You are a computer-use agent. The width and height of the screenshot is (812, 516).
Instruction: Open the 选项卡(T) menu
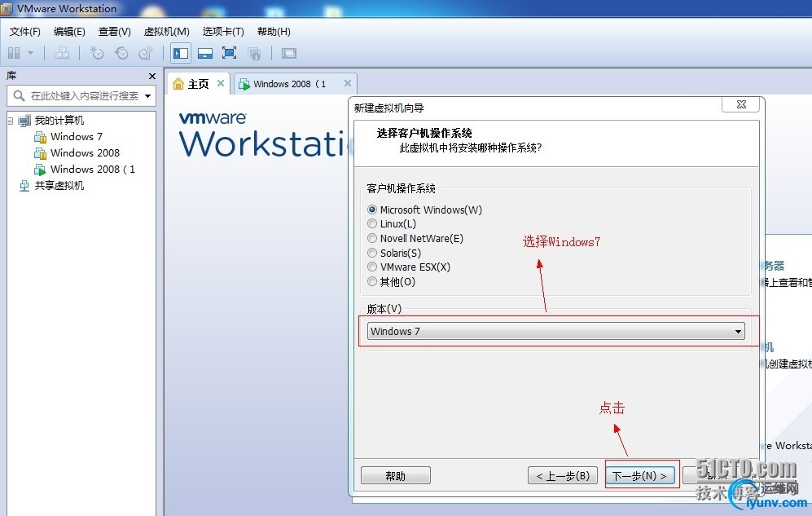click(223, 32)
